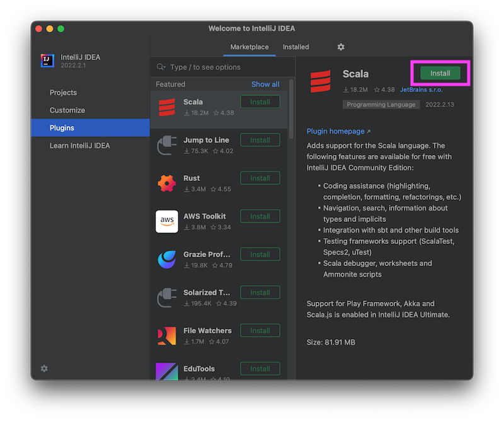
Task: Install the Rust plugin
Action: click(x=260, y=178)
